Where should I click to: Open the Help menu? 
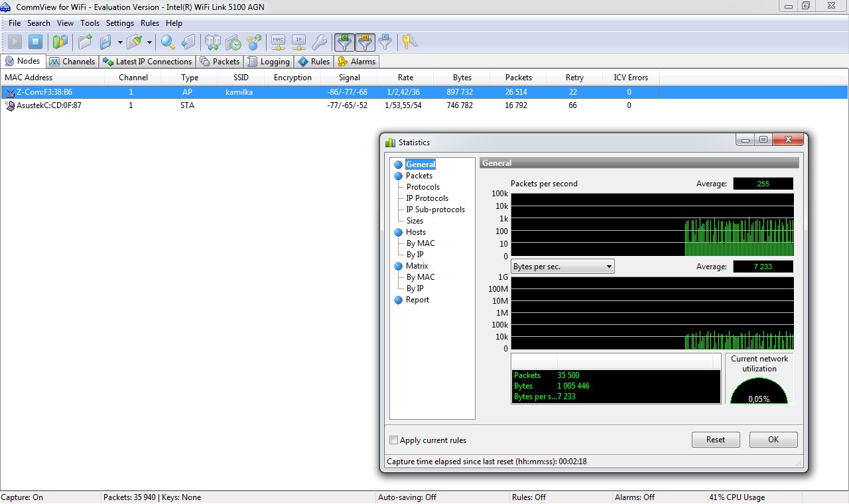(x=174, y=23)
